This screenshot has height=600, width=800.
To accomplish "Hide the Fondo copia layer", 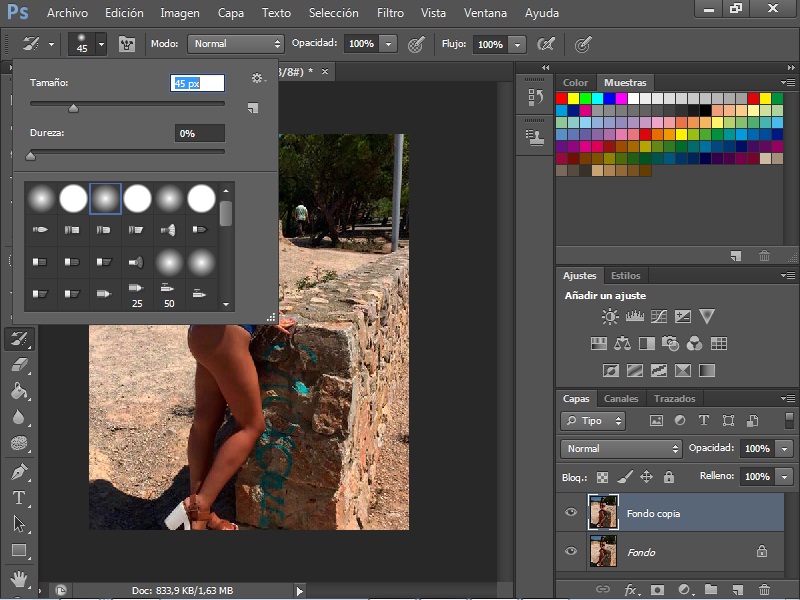I will click(571, 512).
